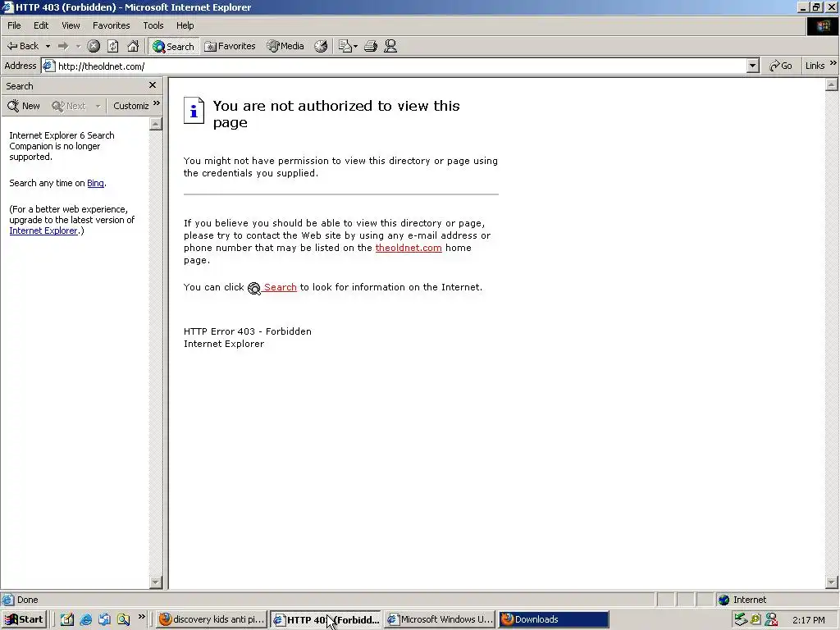
Task: Launch Internet Explorer from Quick Launch
Action: click(x=85, y=620)
